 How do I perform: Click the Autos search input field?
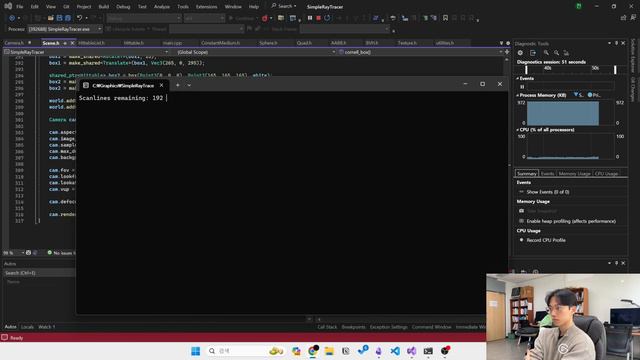(39, 273)
